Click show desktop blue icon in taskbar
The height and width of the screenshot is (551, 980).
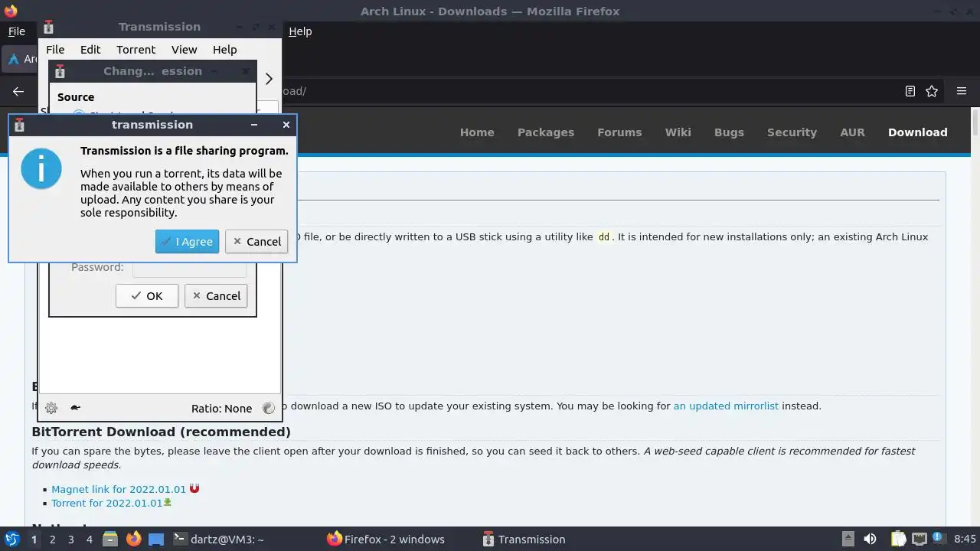point(156,540)
